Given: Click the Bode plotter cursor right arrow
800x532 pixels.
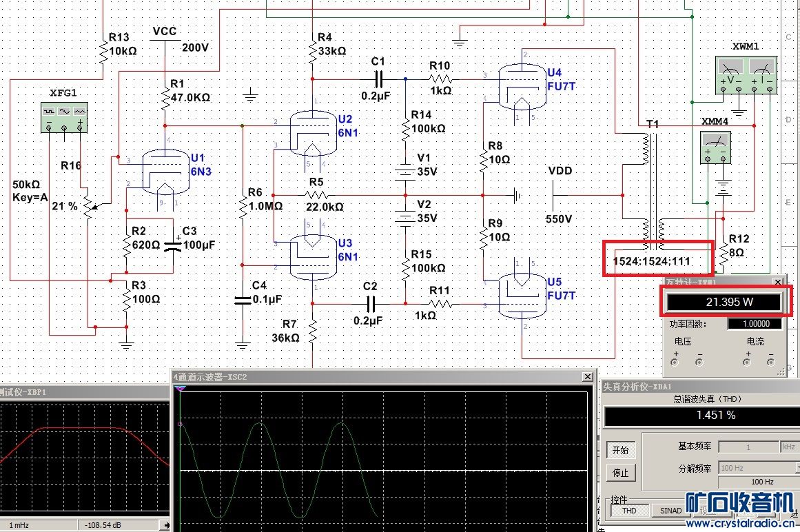Looking at the screenshot, I should [x=165, y=525].
